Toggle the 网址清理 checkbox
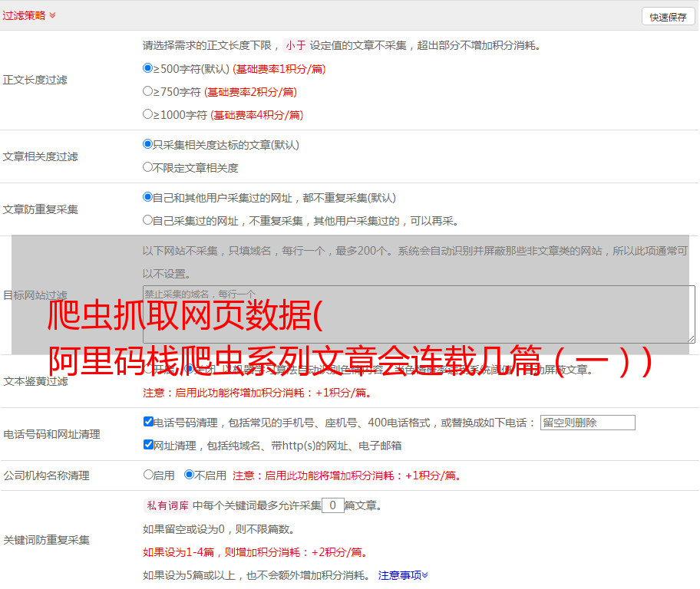Viewport: 700px width, 589px height. coord(149,444)
